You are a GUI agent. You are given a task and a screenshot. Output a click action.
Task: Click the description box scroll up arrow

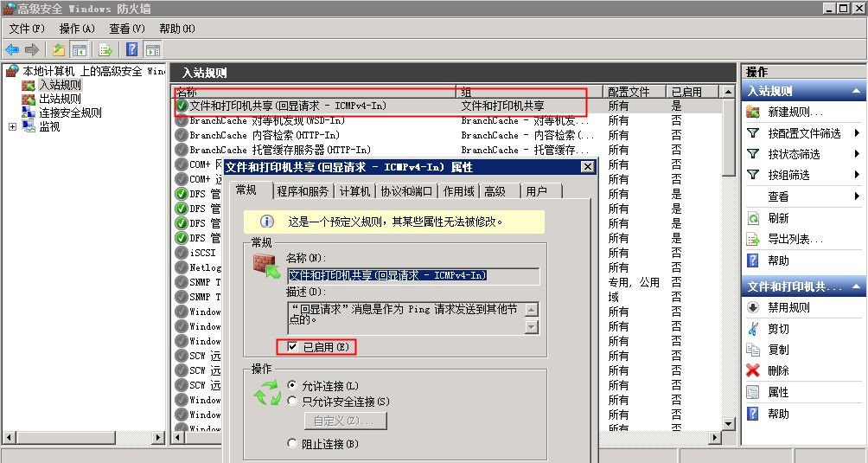click(532, 309)
